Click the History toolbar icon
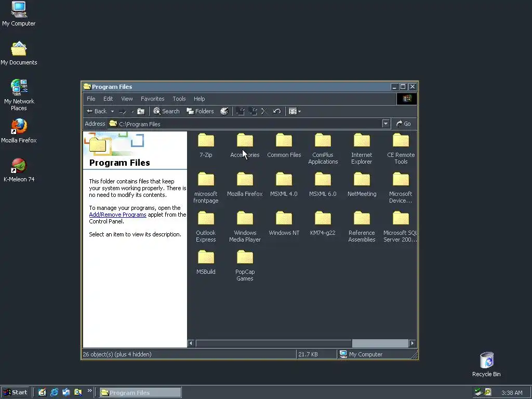 224,111
